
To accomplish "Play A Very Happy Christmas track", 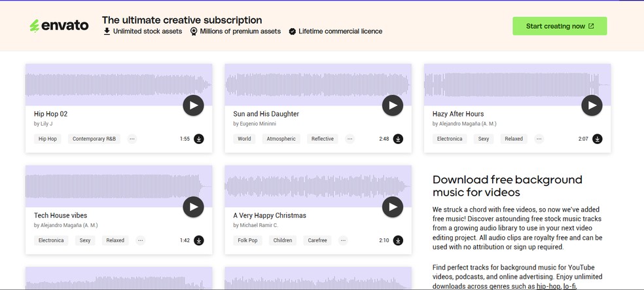I will [x=393, y=207].
